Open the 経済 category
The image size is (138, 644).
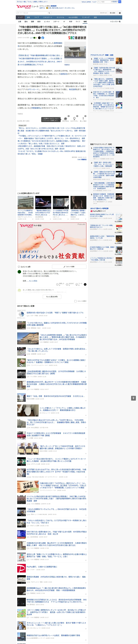(x=39, y=21)
